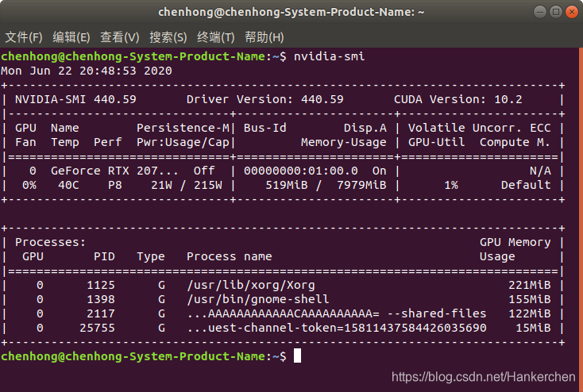Image resolution: width=583 pixels, height=392 pixels.
Task: Click the 519MiB memory used value
Action: coord(286,185)
